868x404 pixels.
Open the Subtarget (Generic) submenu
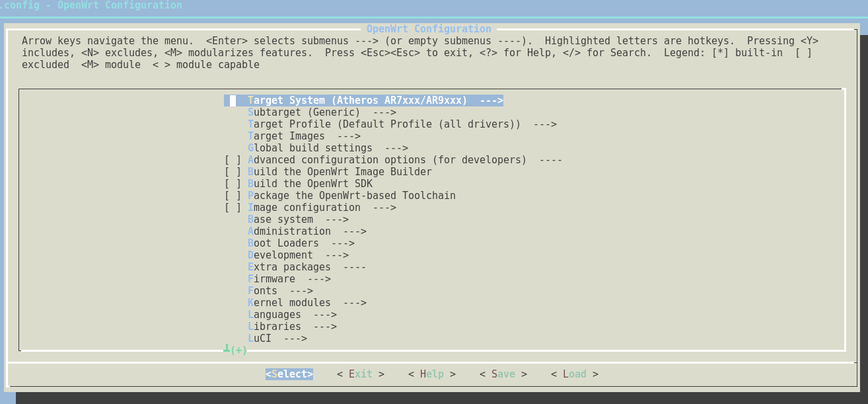pyautogui.click(x=322, y=112)
